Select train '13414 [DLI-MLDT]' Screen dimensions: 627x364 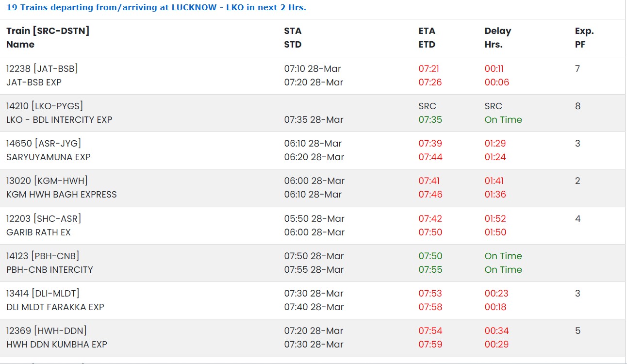click(43, 294)
